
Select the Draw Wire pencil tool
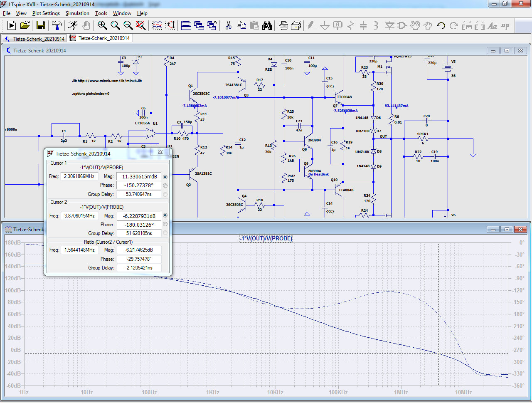[312, 25]
